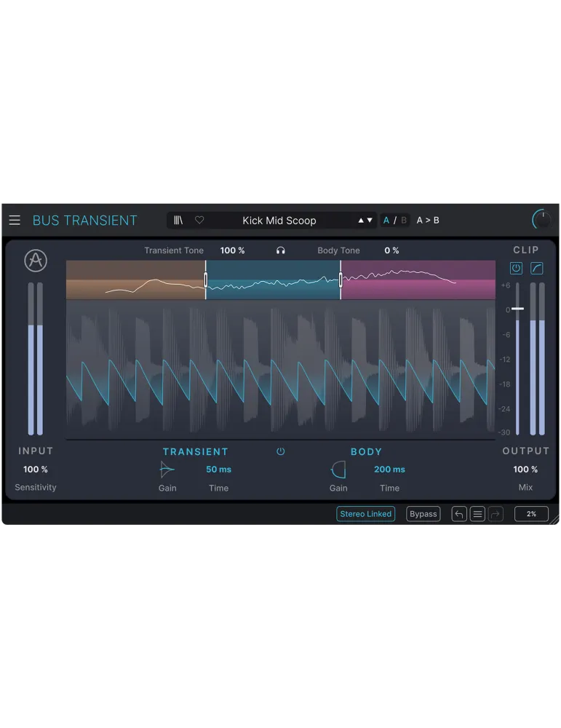
Task: Favorite the preset with heart icon
Action: click(199, 220)
